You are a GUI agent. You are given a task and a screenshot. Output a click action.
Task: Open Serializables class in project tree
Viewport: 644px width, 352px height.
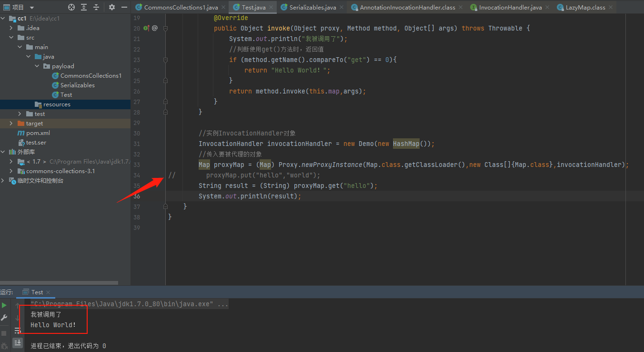click(x=77, y=85)
